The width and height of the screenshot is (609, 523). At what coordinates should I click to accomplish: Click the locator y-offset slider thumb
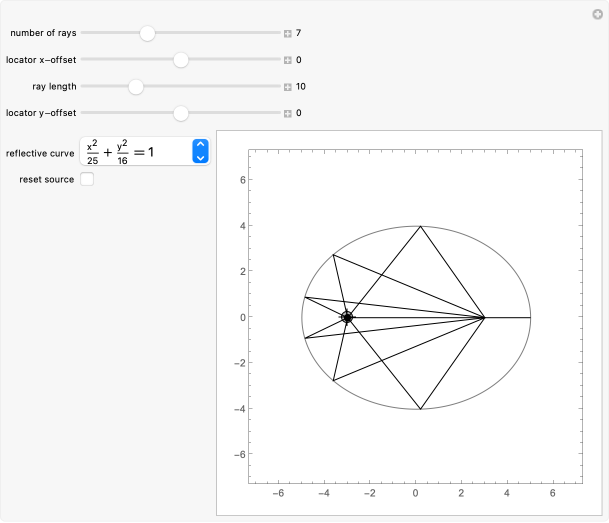(x=181, y=113)
